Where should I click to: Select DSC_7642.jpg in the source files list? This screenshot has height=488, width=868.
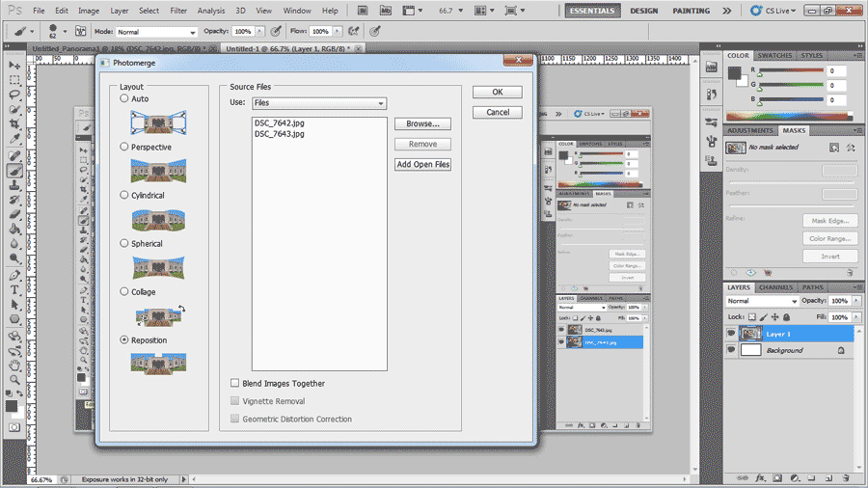point(279,122)
